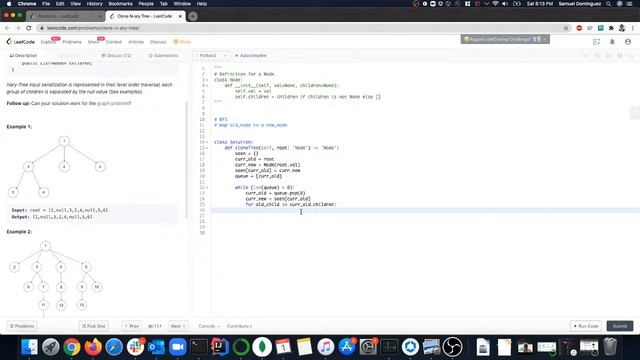Open the Python3 language dropdown
Image resolution: width=640 pixels, height=360 pixels.
tap(211, 56)
